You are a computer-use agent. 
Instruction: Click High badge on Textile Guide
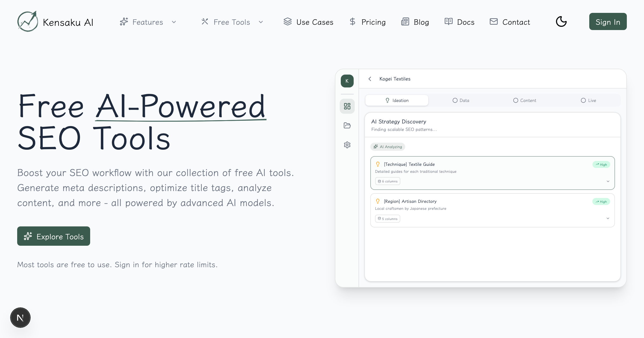pos(601,164)
